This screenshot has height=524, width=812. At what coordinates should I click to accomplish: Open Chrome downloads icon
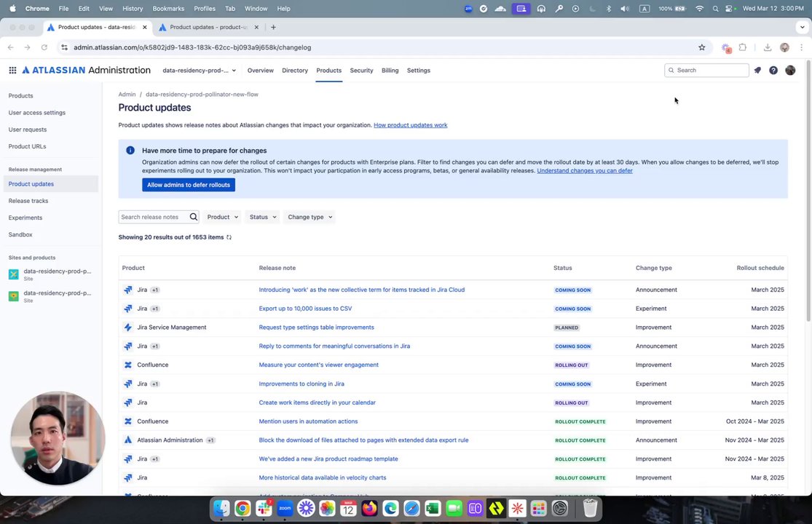coord(768,47)
